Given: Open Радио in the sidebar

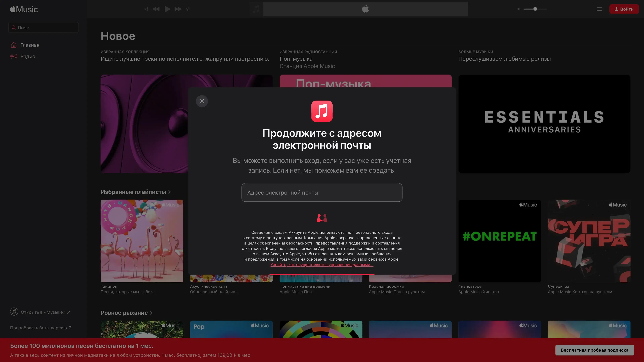Looking at the screenshot, I should tap(28, 56).
